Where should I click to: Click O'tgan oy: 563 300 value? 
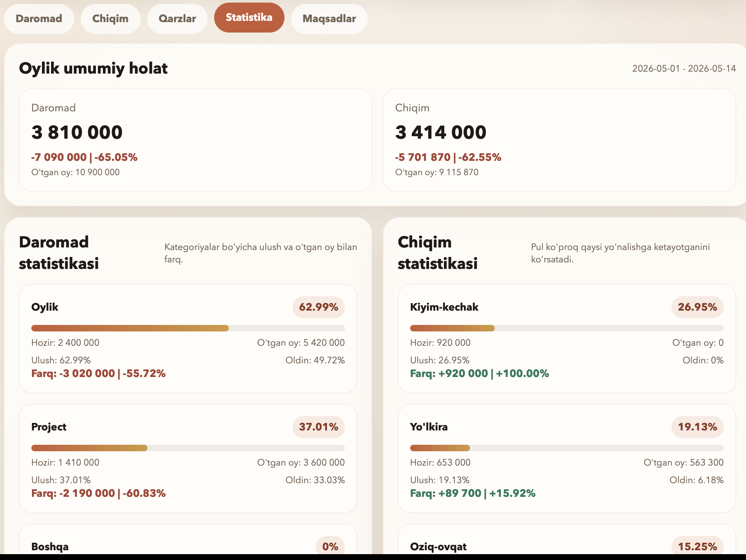pyautogui.click(x=684, y=463)
